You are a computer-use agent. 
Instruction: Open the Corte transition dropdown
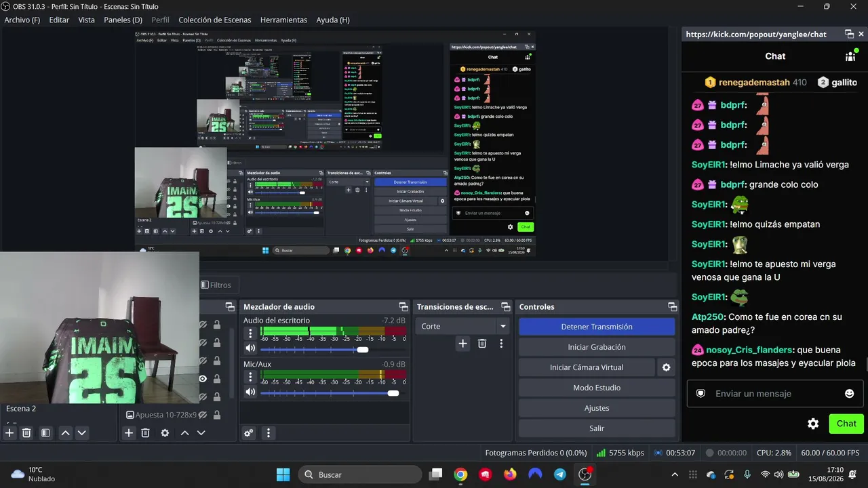(462, 326)
